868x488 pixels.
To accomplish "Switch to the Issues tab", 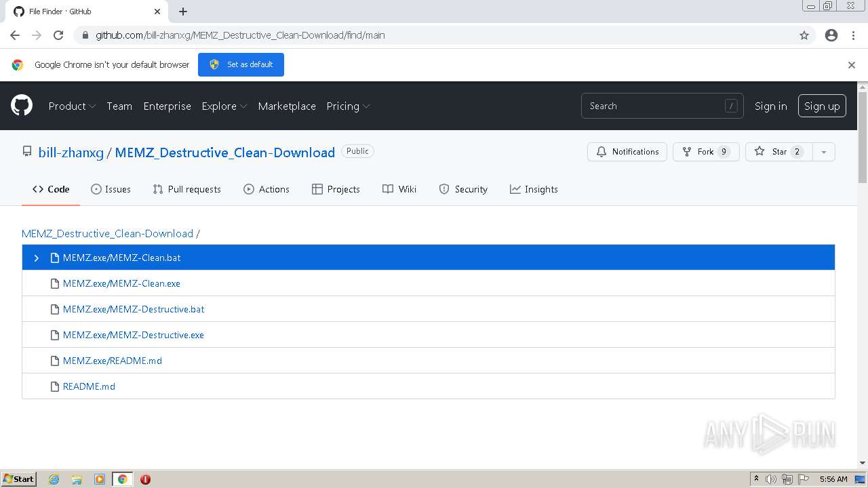I will click(x=111, y=189).
